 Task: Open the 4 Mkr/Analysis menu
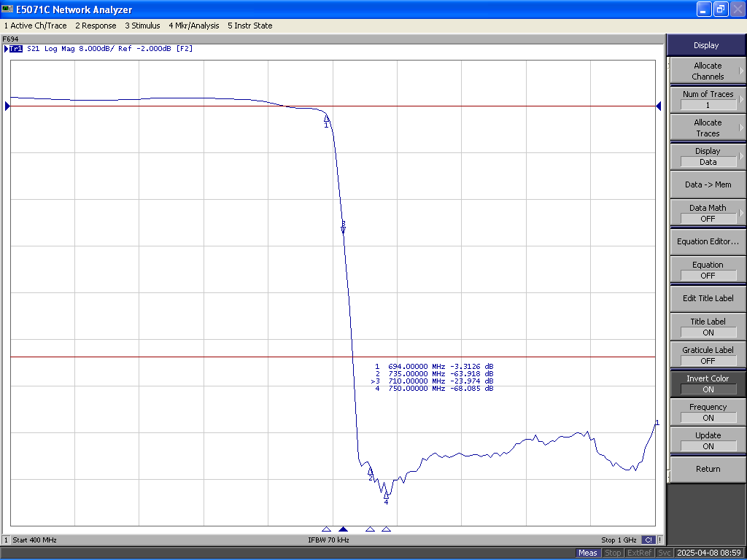pos(194,26)
